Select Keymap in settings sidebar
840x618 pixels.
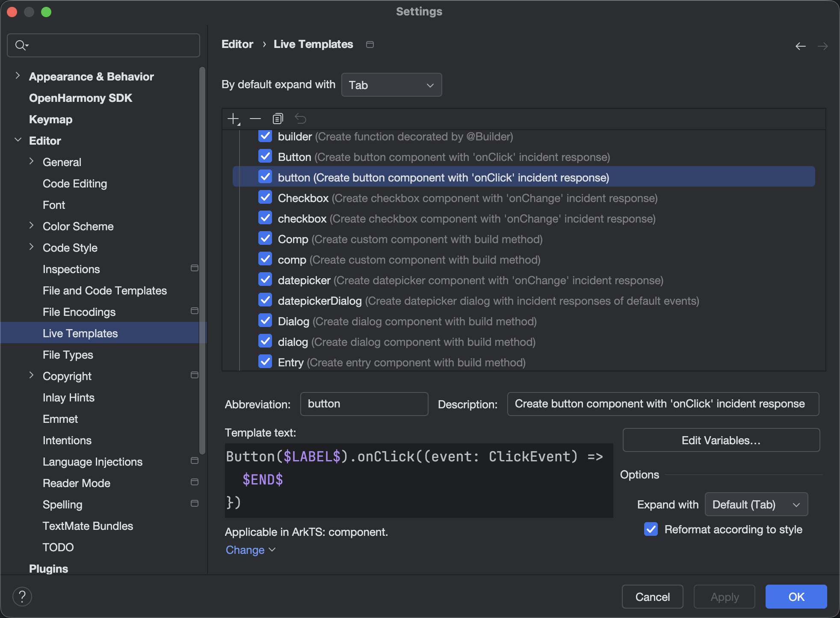(x=50, y=119)
